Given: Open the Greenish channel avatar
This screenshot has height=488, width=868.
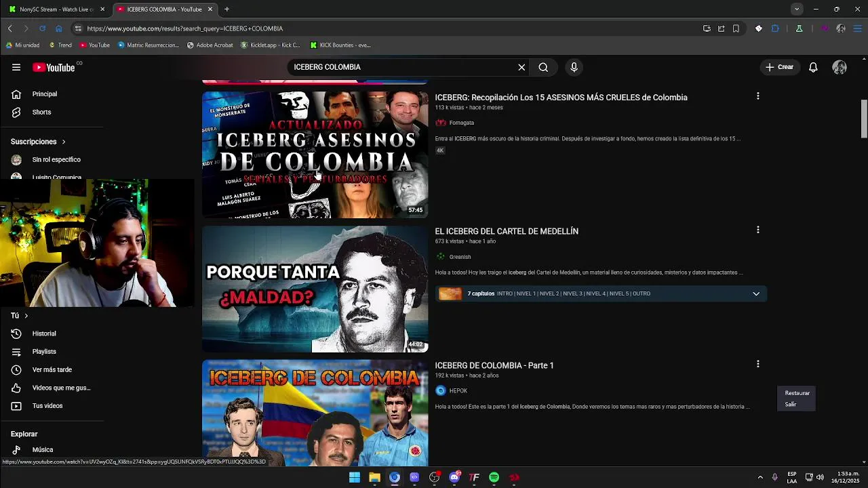Looking at the screenshot, I should tap(441, 257).
